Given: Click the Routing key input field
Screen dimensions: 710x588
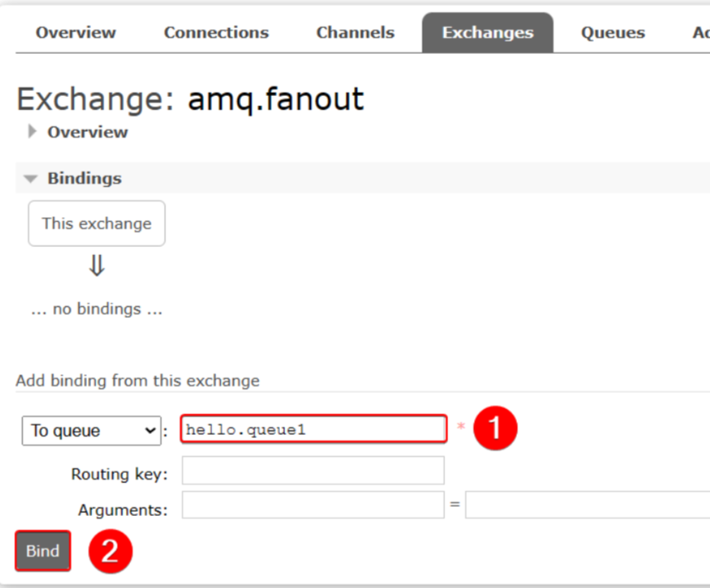Looking at the screenshot, I should tap(313, 470).
